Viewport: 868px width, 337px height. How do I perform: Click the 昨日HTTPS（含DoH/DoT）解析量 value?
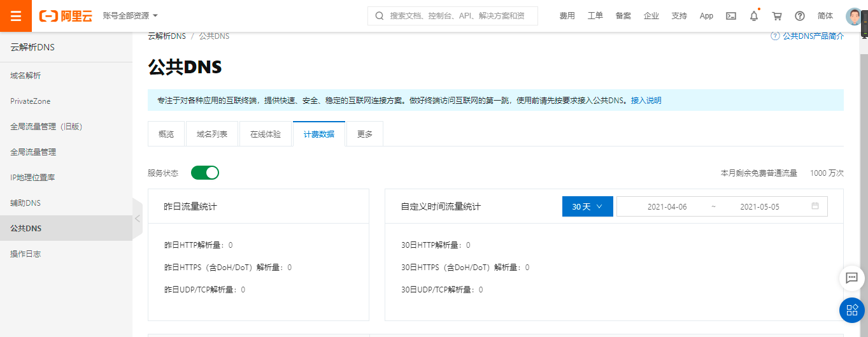tap(290, 268)
